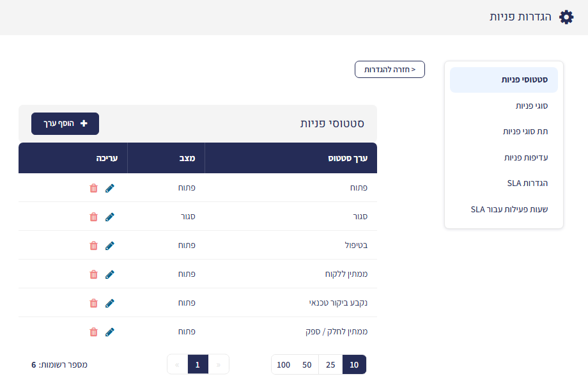Delete the first פתוח status row

(94, 188)
